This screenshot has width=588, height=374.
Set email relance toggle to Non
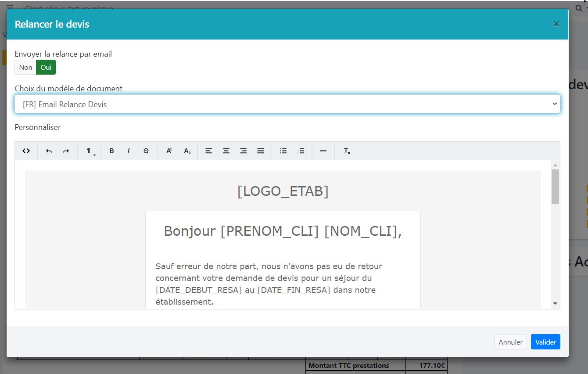(25, 67)
